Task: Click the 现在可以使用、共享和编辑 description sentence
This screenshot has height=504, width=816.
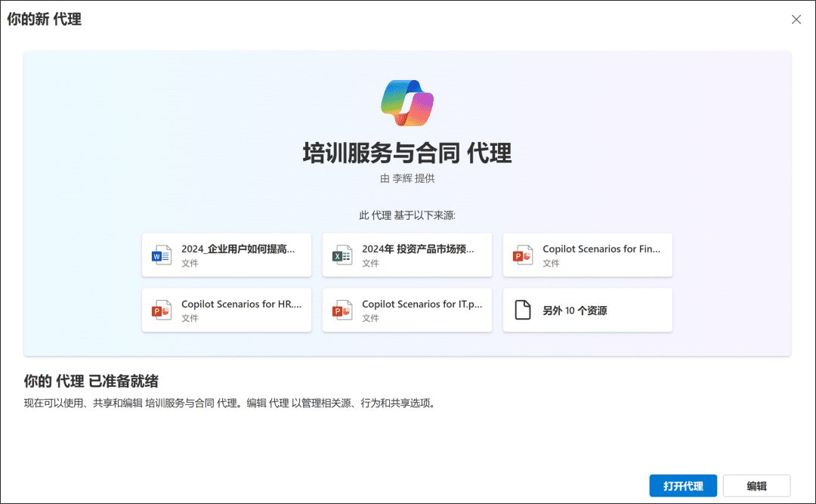Action: pyautogui.click(x=230, y=403)
